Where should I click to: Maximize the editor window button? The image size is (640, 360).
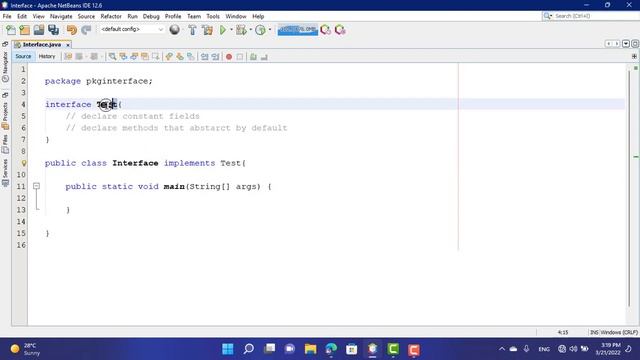(635, 44)
